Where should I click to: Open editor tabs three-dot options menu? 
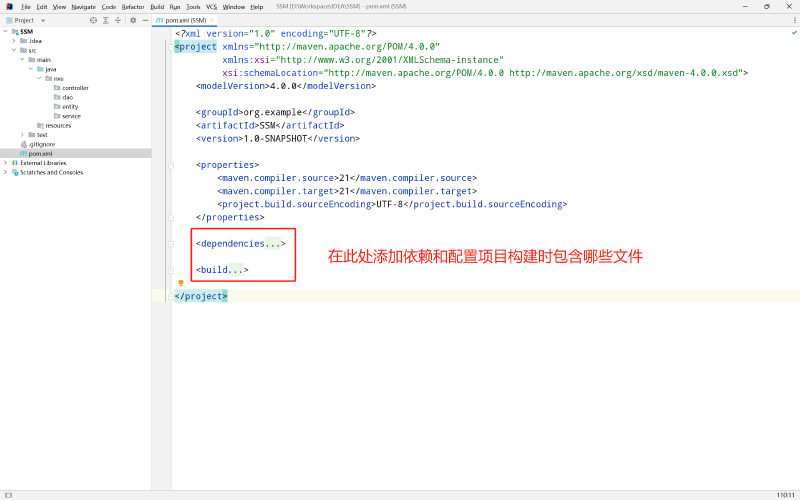click(x=794, y=20)
